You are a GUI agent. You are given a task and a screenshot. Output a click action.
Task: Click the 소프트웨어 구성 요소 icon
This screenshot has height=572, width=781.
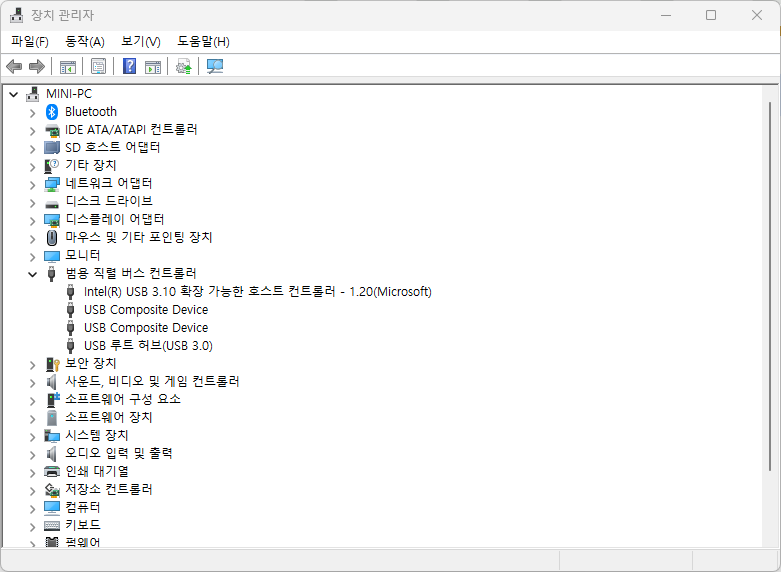[x=52, y=400]
